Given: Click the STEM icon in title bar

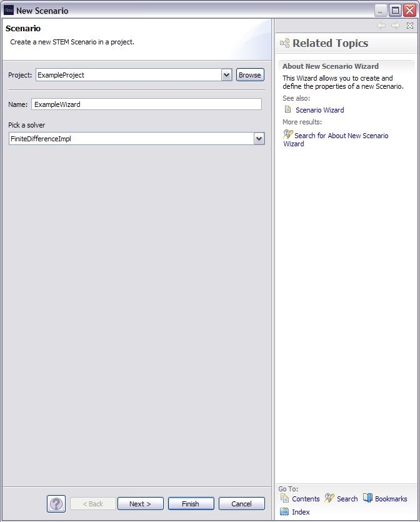Looking at the screenshot, I should coord(9,11).
